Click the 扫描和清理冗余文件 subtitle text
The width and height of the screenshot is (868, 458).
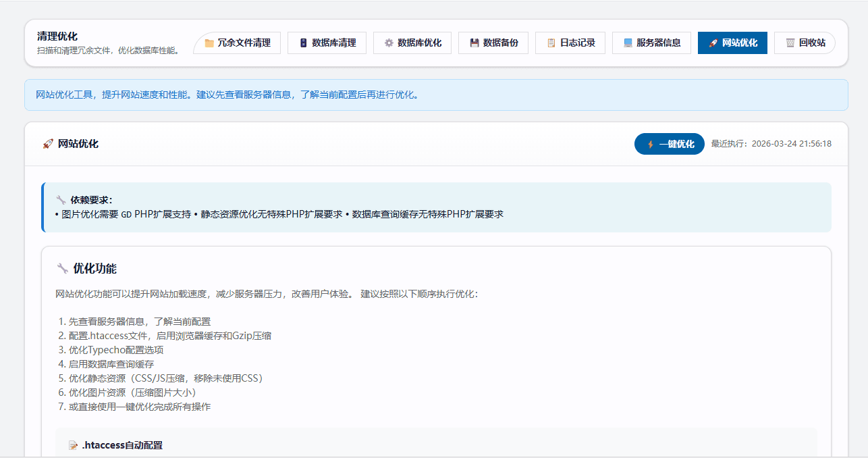tap(109, 51)
